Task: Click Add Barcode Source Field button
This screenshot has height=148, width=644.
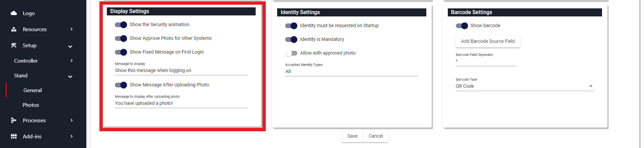Action: tap(488, 41)
